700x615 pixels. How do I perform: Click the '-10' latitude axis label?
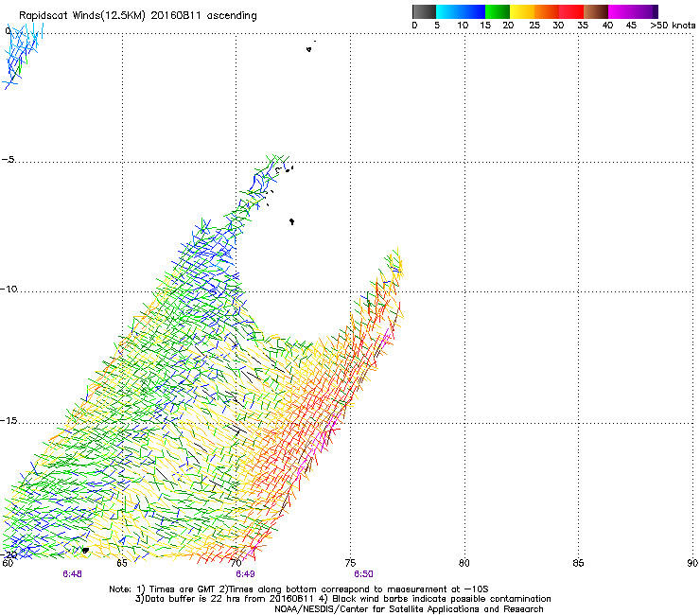[9, 289]
